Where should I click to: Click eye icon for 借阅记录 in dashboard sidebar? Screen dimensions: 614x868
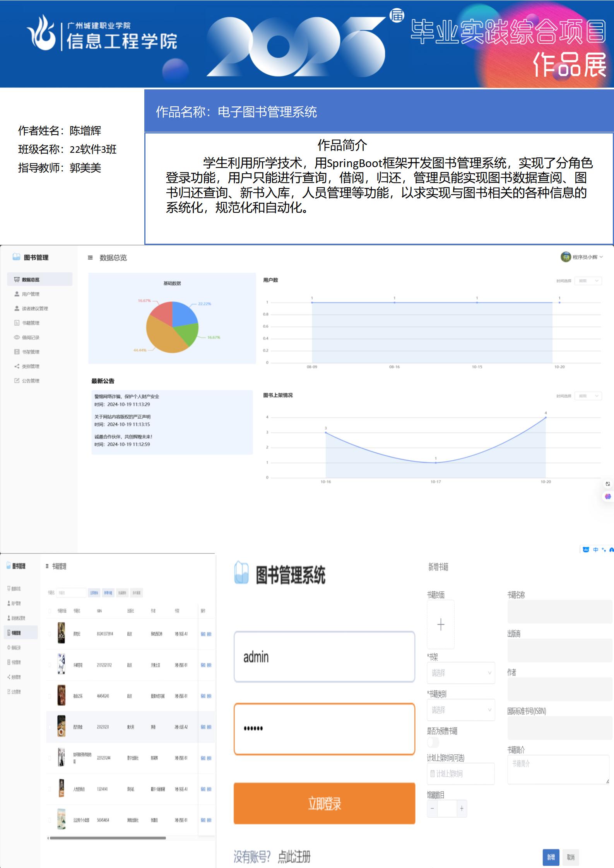pos(17,337)
